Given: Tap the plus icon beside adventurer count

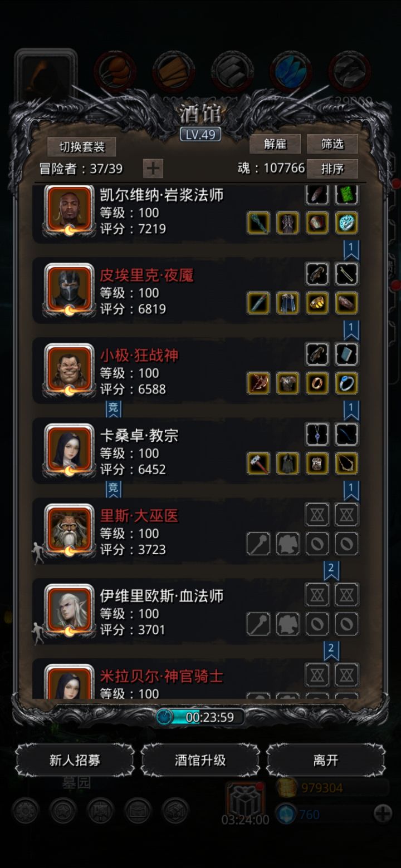Looking at the screenshot, I should (153, 168).
